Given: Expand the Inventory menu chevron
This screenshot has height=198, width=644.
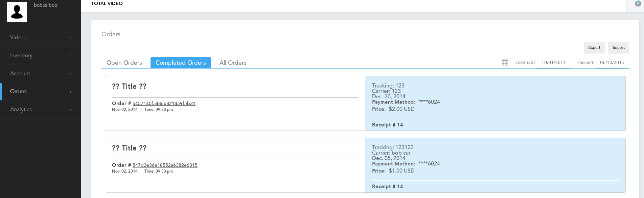Looking at the screenshot, I should click(x=70, y=56).
